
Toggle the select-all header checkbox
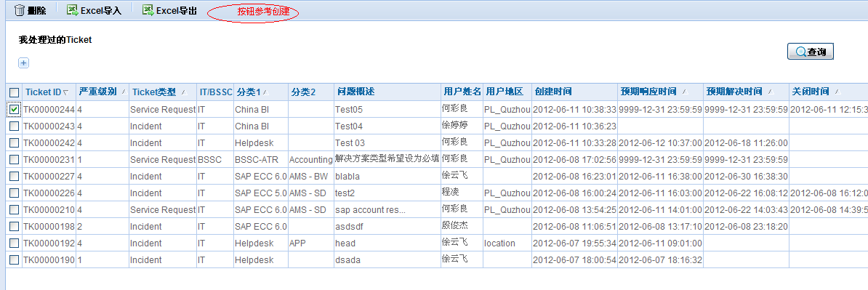[15, 92]
